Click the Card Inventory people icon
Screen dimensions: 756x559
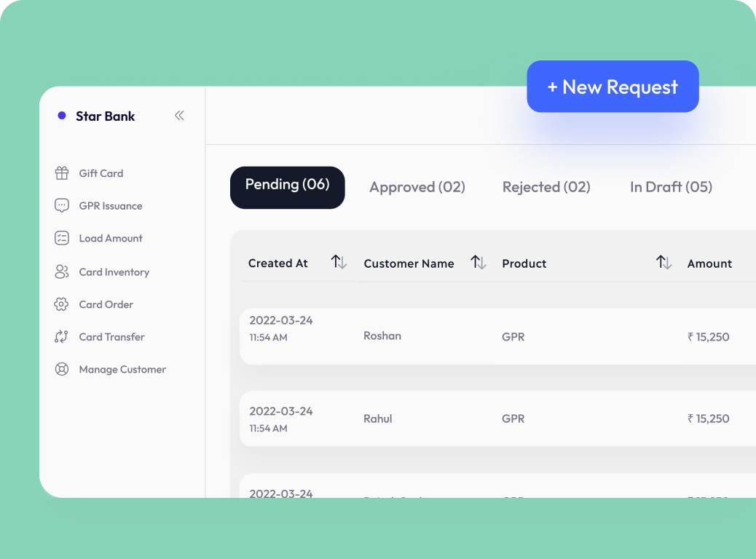coord(62,272)
